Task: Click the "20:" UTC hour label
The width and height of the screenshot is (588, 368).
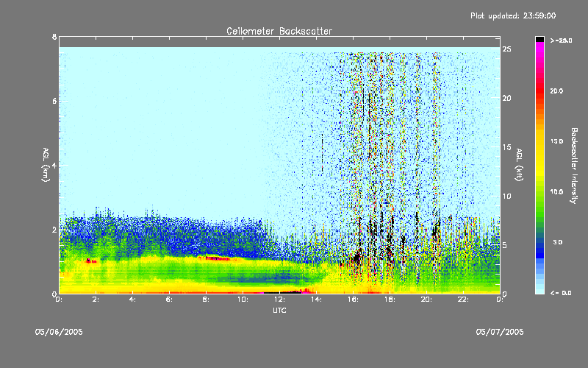Action: (426, 300)
